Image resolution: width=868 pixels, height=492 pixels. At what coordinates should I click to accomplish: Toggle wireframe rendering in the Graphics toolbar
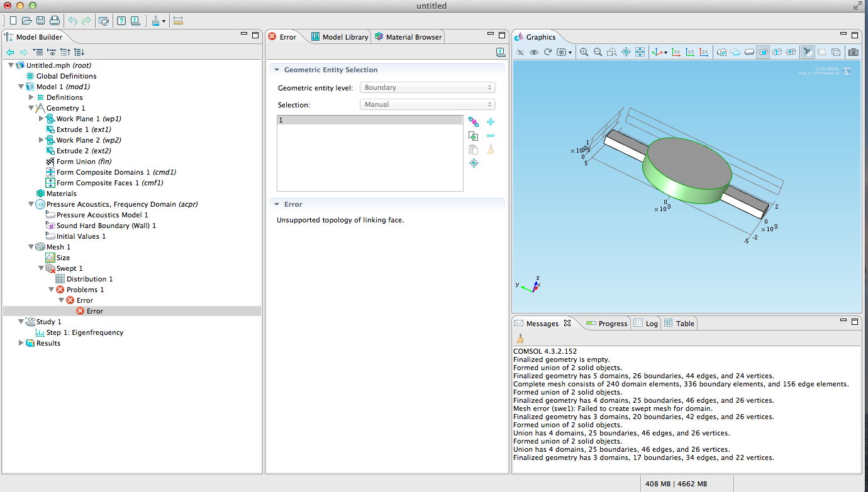[836, 52]
